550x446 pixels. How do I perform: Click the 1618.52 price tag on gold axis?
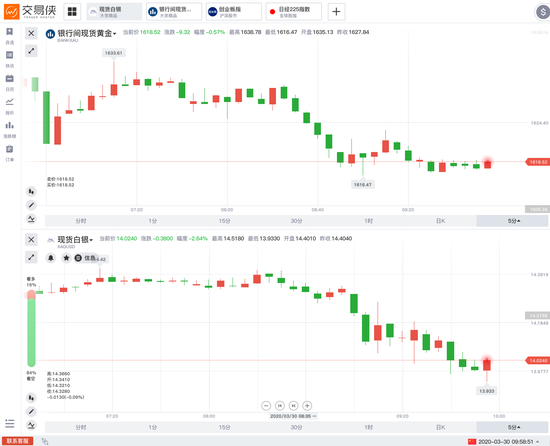[537, 162]
